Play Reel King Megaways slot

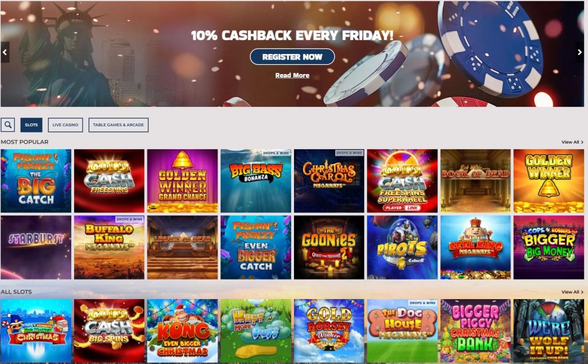tap(475, 247)
